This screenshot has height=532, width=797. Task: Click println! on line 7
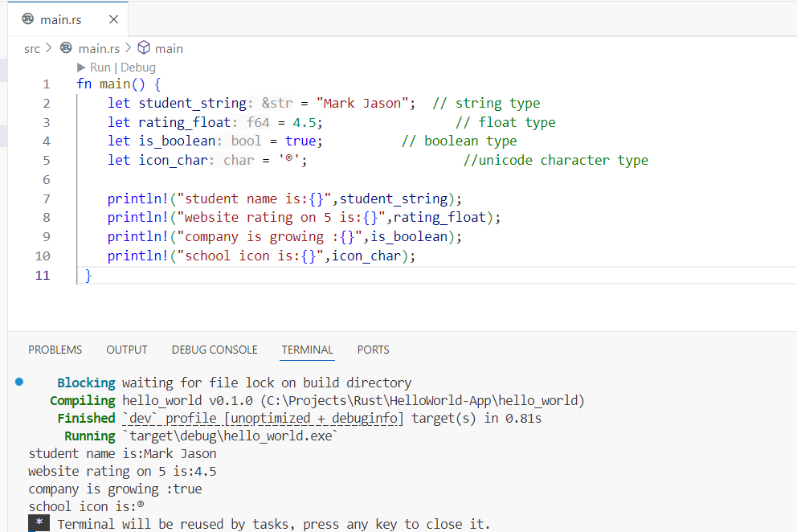pyautogui.click(x=137, y=198)
